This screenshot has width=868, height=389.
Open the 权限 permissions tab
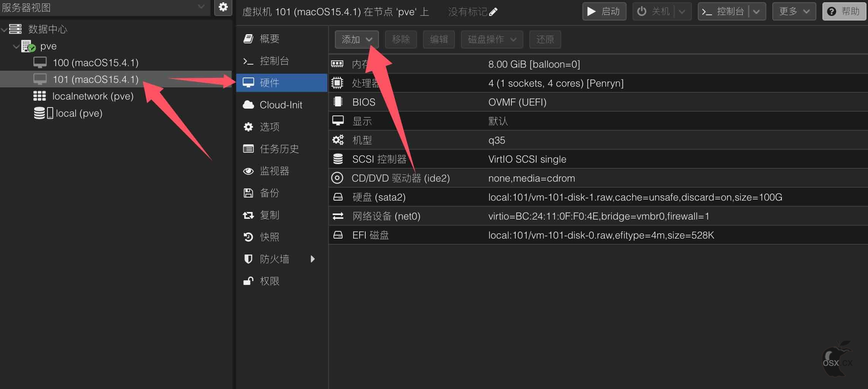tap(282, 281)
